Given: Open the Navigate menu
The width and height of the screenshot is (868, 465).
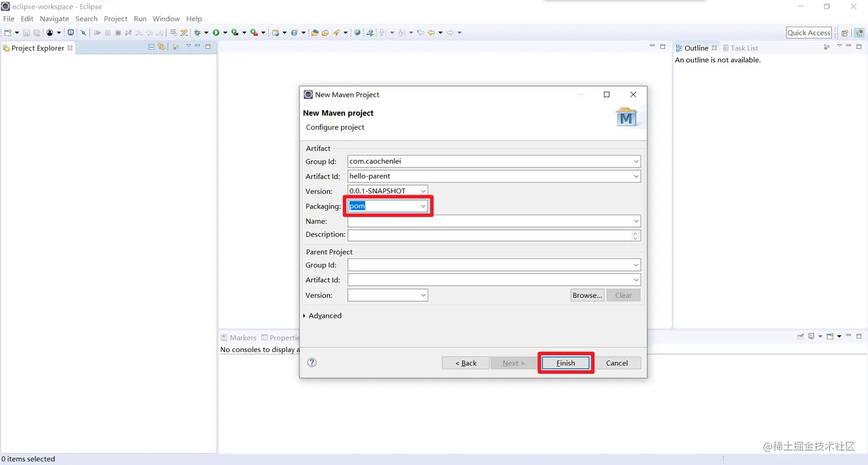Looking at the screenshot, I should click(x=55, y=19).
